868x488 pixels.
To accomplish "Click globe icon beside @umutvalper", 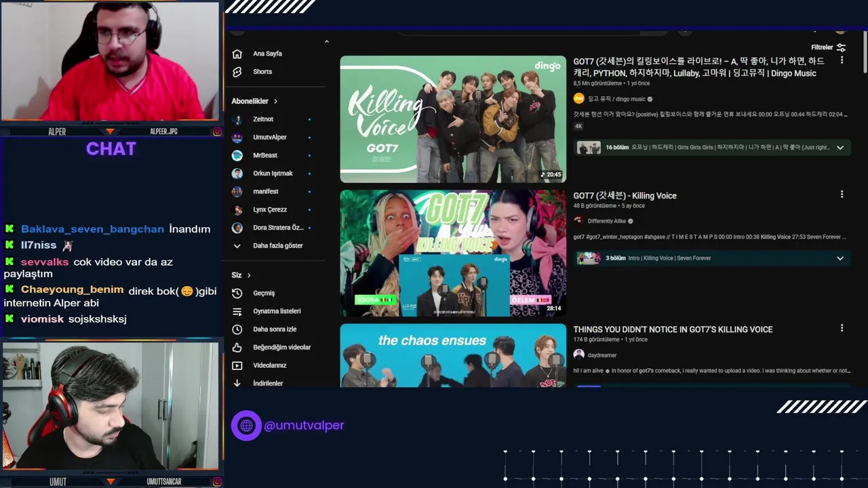I will point(246,426).
